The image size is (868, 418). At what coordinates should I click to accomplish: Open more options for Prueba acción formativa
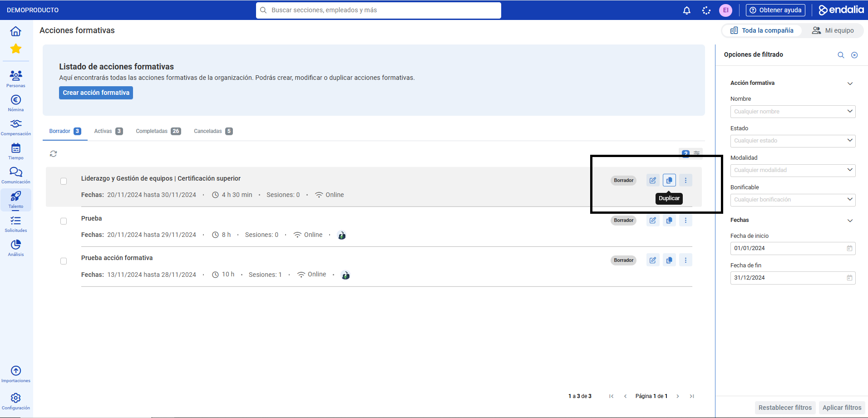pos(686,260)
